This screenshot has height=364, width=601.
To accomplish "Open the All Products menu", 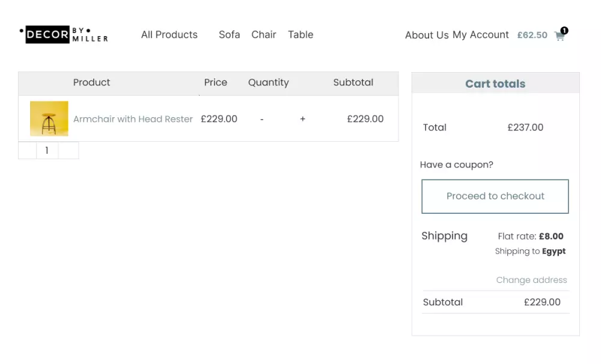I will point(169,35).
